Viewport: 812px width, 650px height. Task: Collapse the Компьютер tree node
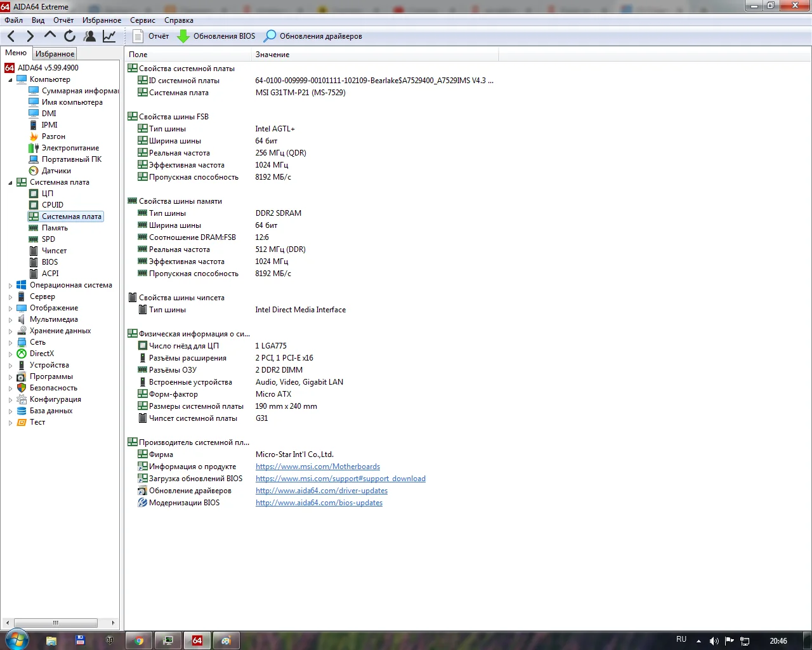[x=10, y=80]
